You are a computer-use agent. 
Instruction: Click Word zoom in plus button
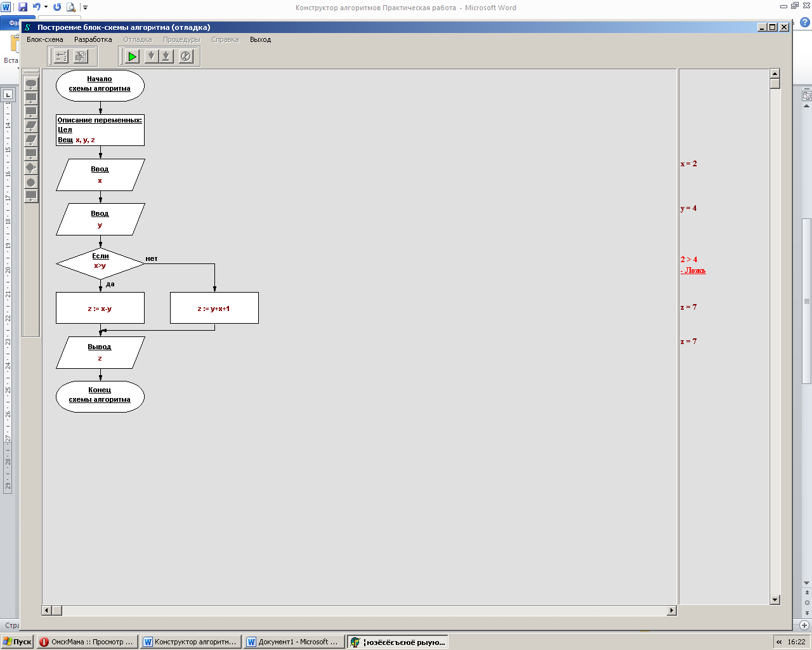[x=804, y=625]
